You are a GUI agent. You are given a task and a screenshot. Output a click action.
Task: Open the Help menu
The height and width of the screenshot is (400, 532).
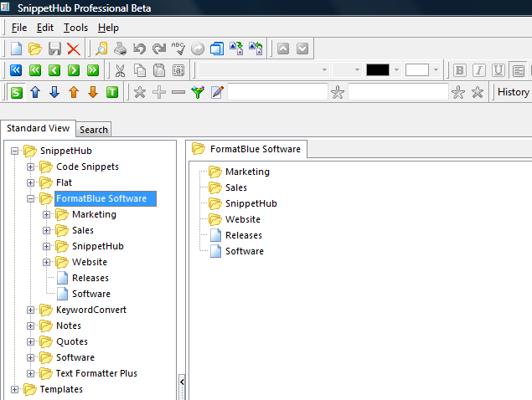click(x=108, y=28)
